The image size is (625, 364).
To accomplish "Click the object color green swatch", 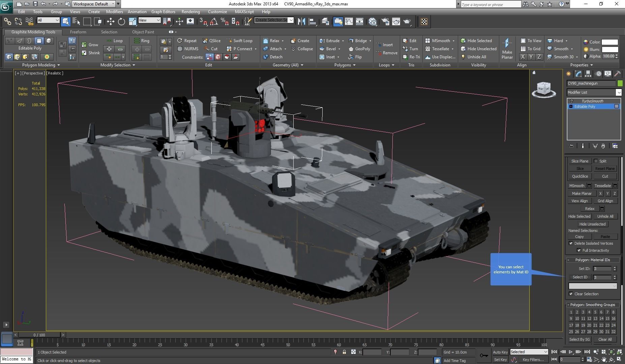I will click(620, 83).
